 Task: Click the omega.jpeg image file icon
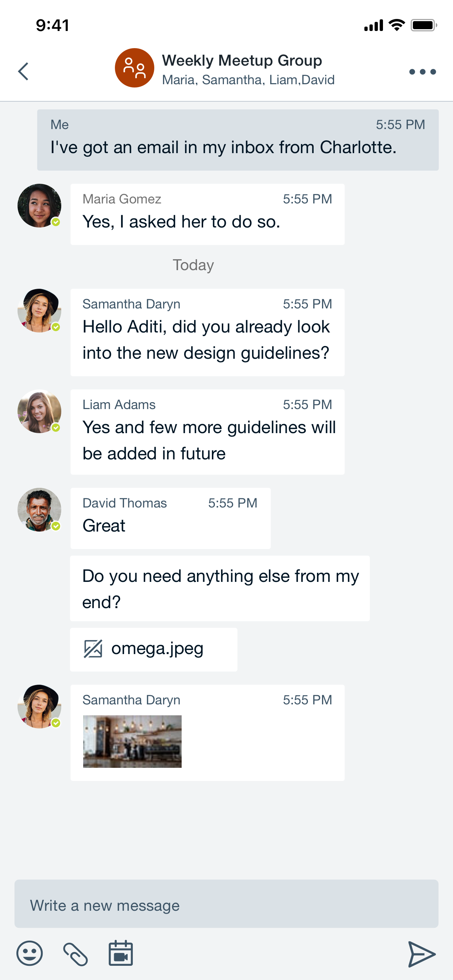click(x=93, y=649)
